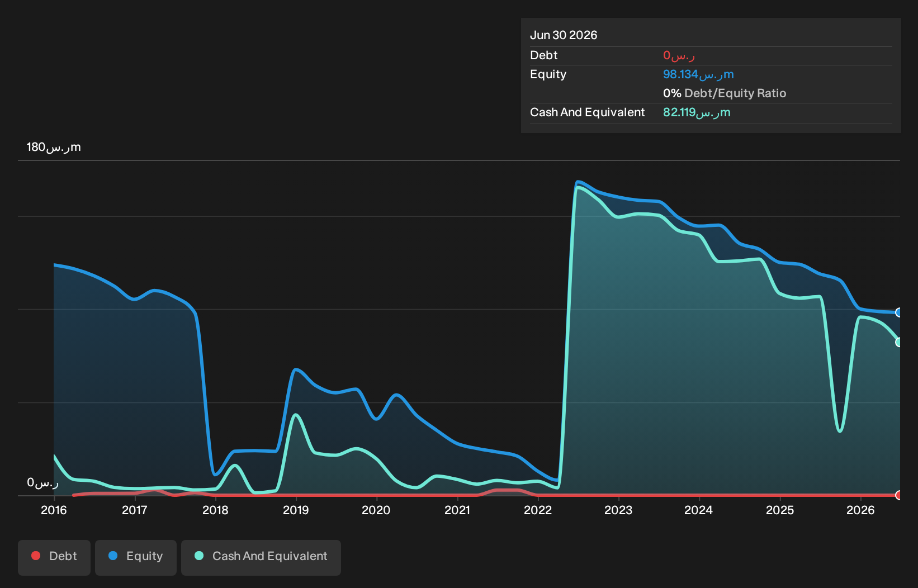Click the 2024 x-axis label

tap(699, 510)
